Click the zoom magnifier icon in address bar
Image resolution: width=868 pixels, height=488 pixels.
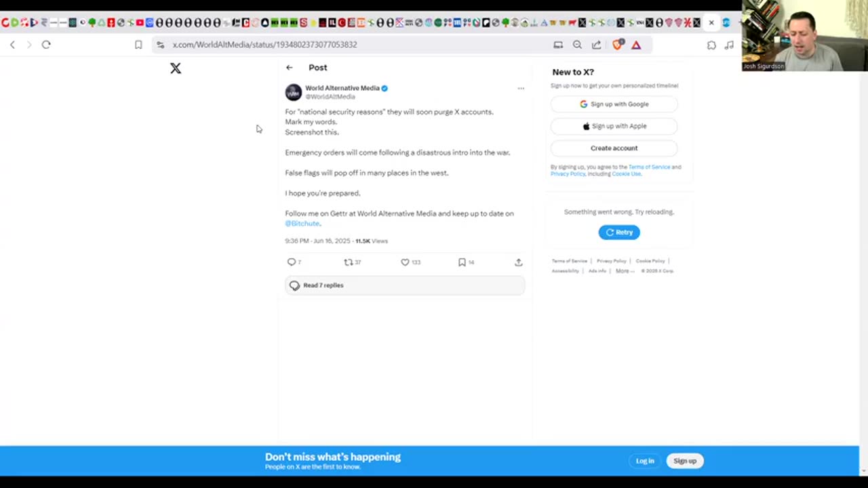pos(577,45)
